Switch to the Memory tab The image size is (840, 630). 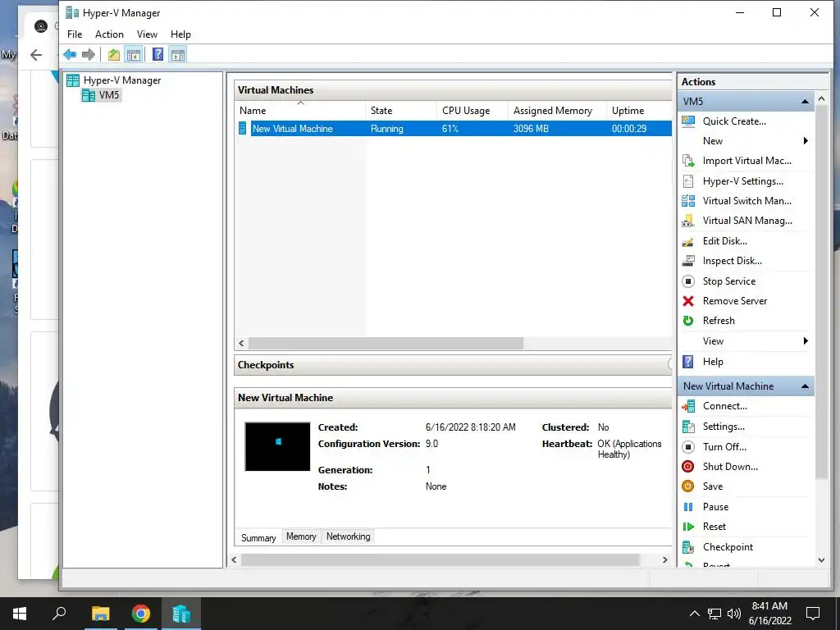click(x=301, y=536)
